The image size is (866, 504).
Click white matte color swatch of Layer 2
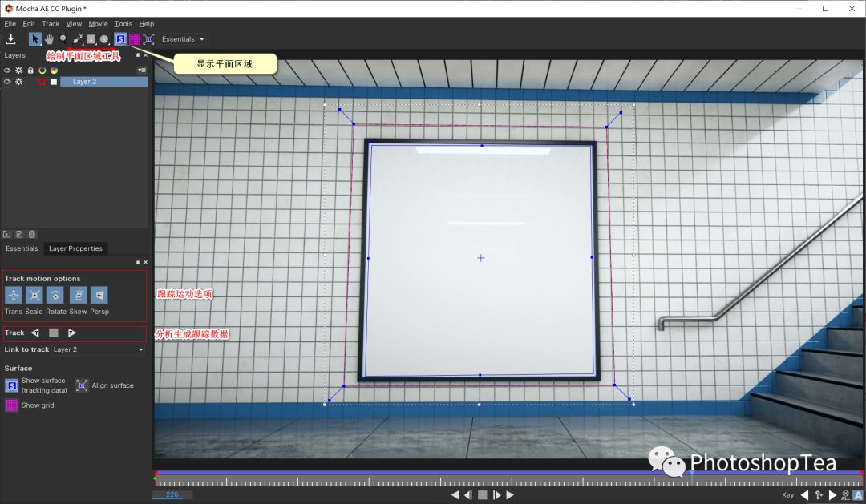[54, 82]
